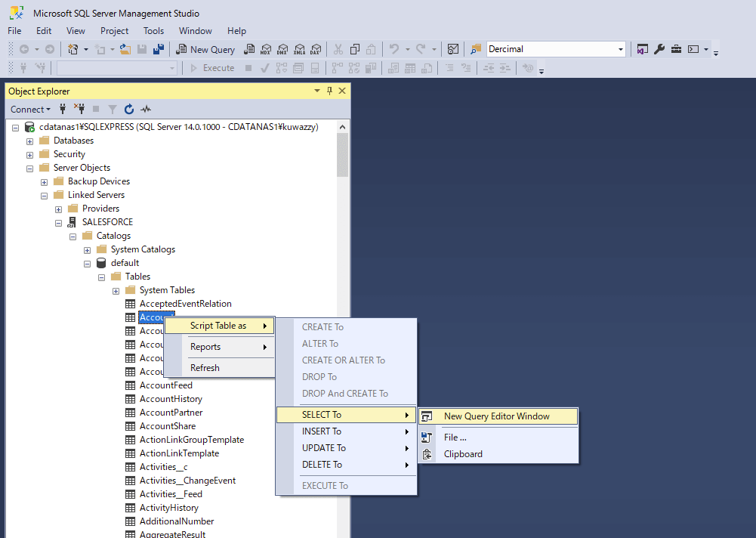Expand the Databases node
Image resolution: width=756 pixels, height=538 pixels.
point(29,141)
